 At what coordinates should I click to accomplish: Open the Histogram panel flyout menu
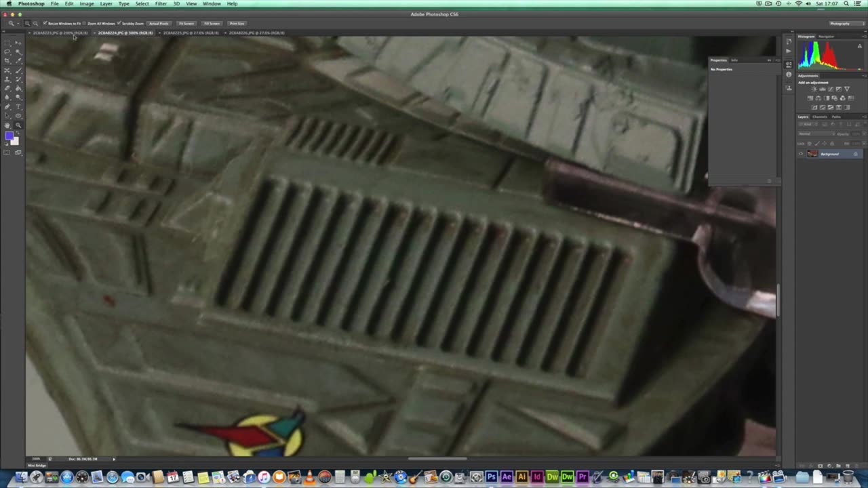pyautogui.click(x=864, y=36)
